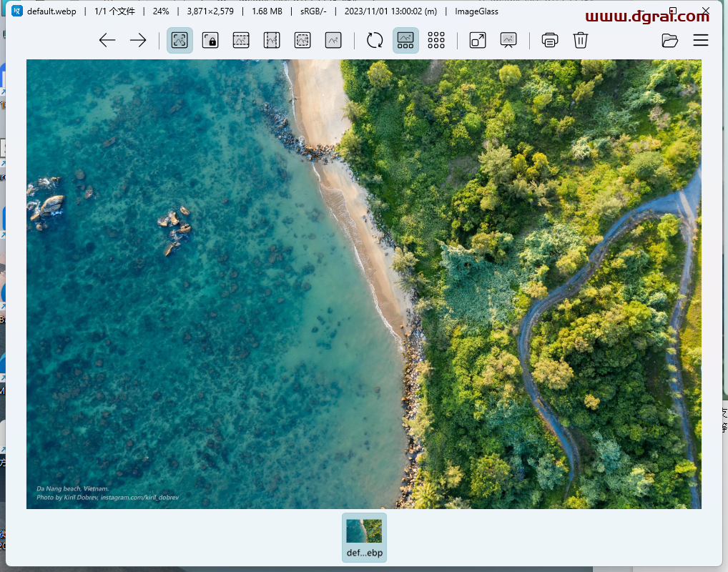Select Scale to height zoom mode
The height and width of the screenshot is (572, 728).
pos(272,40)
